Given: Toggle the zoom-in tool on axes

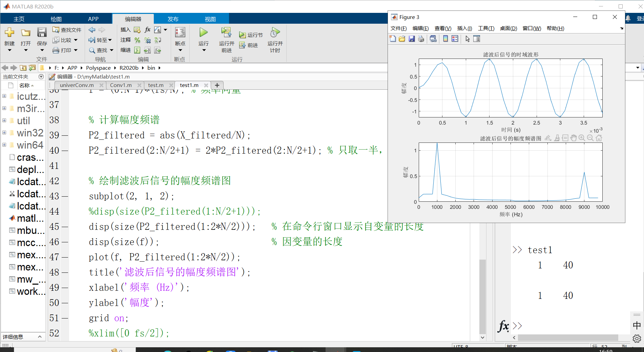Looking at the screenshot, I should tap(582, 138).
